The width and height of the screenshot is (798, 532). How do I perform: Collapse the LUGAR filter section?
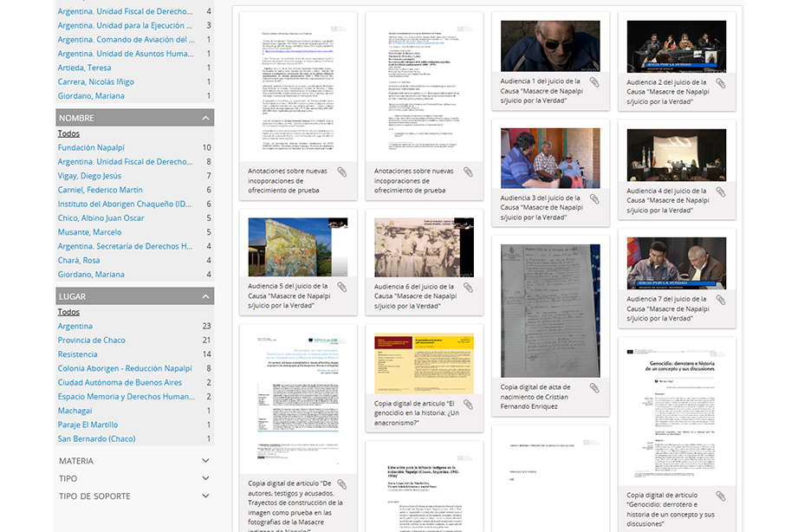tap(205, 296)
